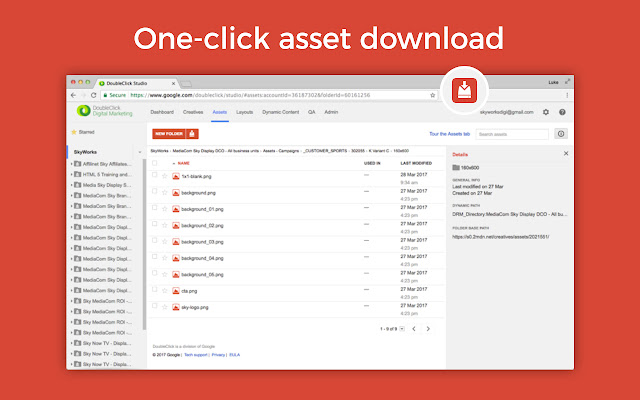Check the box for cta.png
The image size is (640, 400).
154,289
